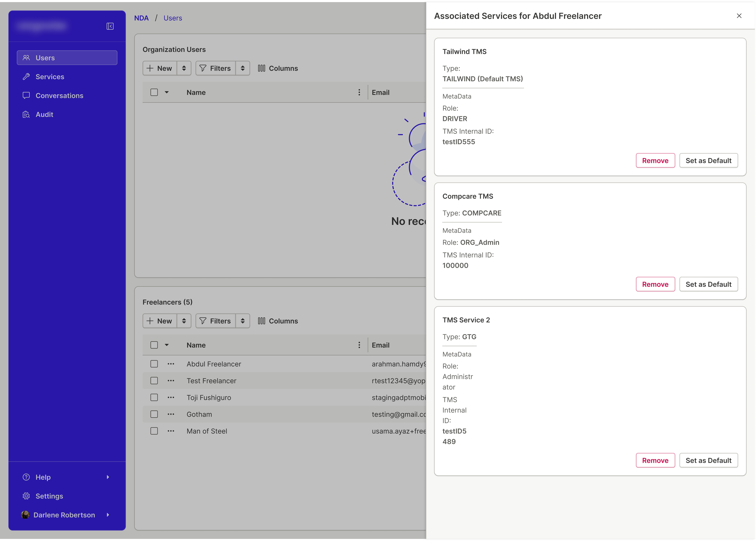Click Darlene Robertson's avatar in the sidebar
This screenshot has width=756, height=541.
coord(25,515)
